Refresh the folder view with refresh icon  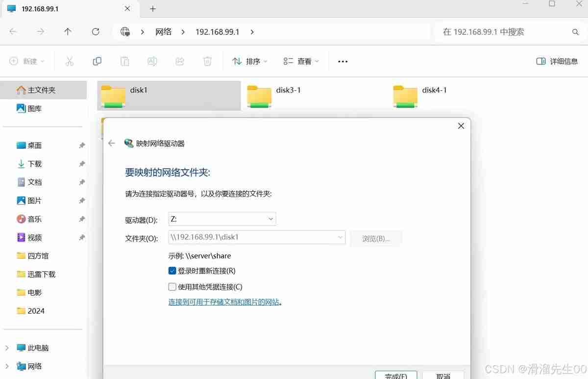[95, 32]
